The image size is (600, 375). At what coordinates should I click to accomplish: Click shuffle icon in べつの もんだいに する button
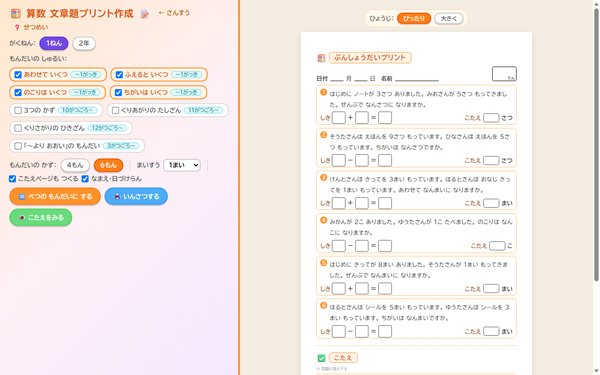[22, 197]
